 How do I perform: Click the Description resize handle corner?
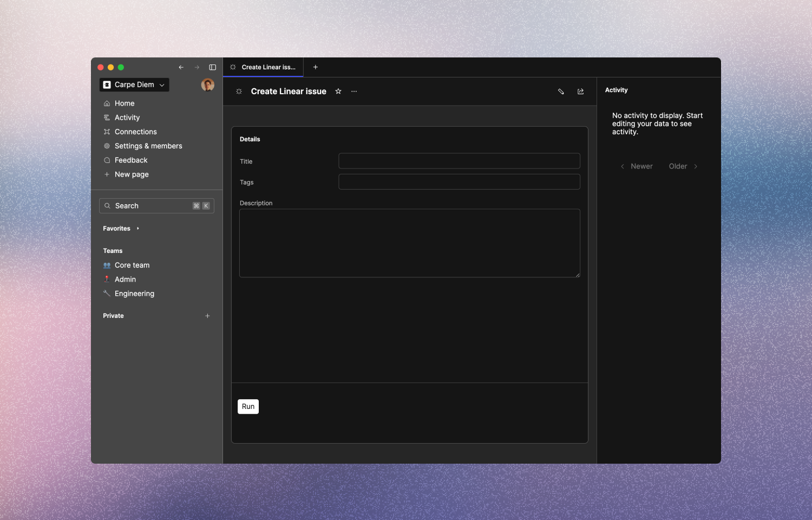pyautogui.click(x=578, y=275)
